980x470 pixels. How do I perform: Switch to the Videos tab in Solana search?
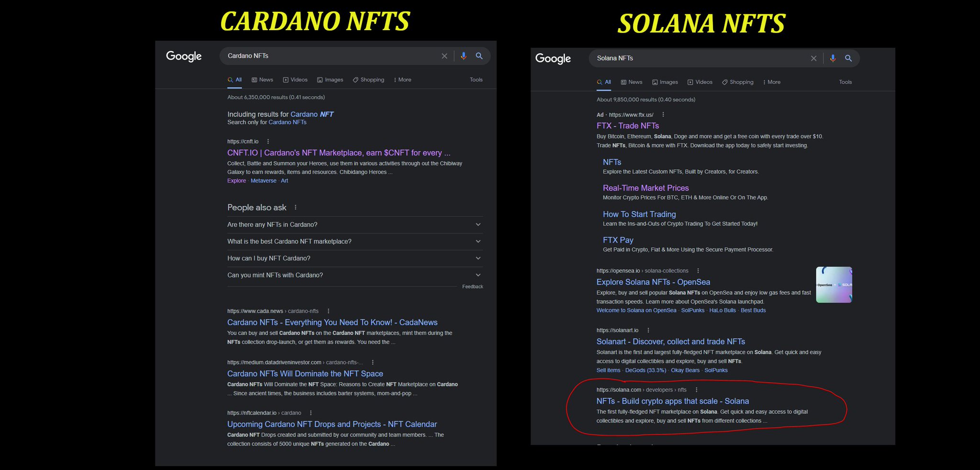[700, 82]
